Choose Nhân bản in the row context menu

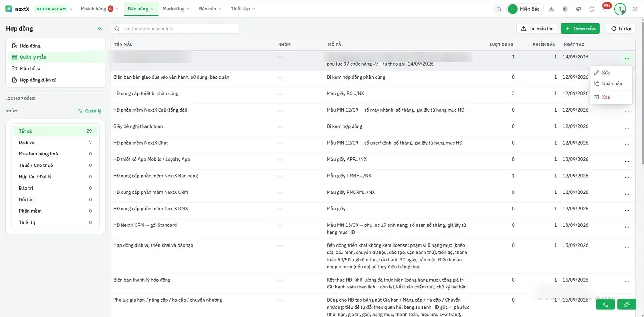[611, 83]
